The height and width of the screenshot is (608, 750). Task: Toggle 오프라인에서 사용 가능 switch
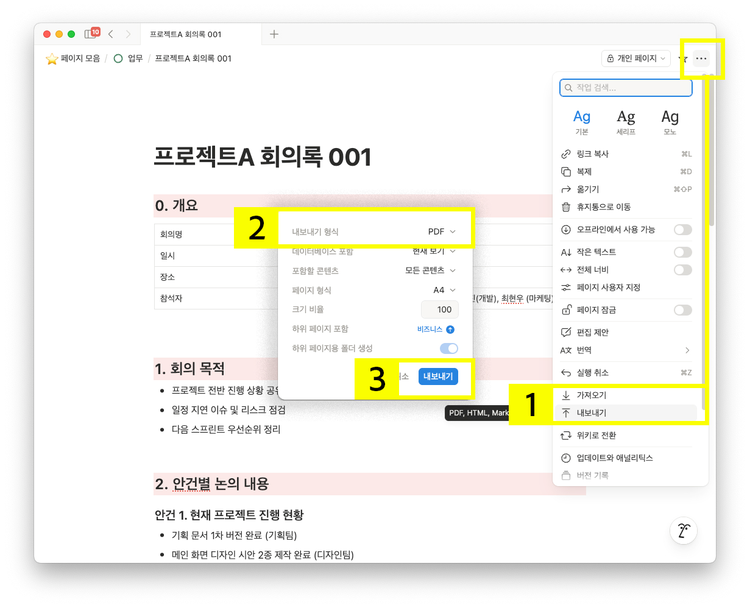tap(683, 230)
